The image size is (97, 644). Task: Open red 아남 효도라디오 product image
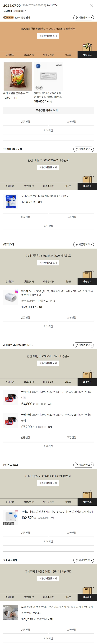pyautogui.click(x=11, y=398)
